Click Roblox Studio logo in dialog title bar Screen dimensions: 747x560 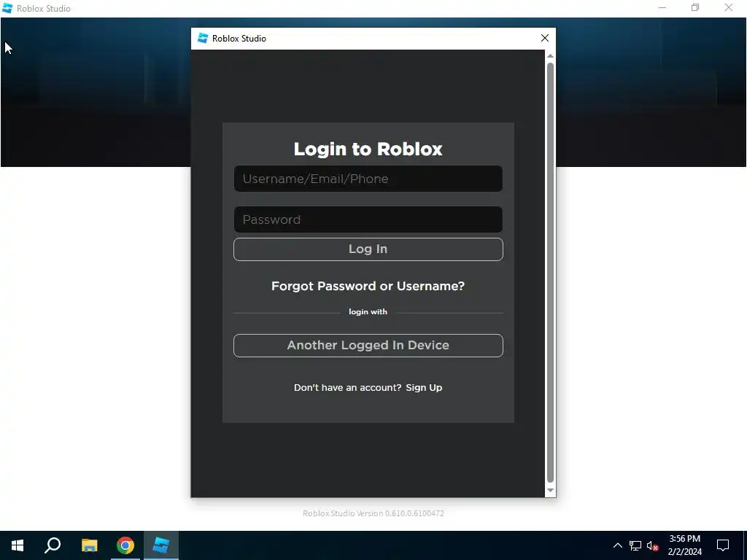[203, 38]
